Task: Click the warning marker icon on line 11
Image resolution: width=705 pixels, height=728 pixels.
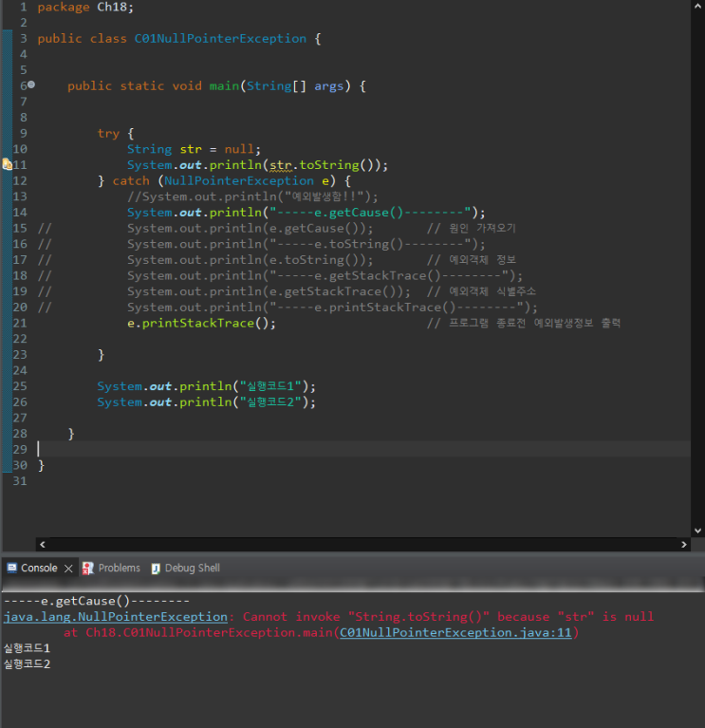Action: [7, 164]
